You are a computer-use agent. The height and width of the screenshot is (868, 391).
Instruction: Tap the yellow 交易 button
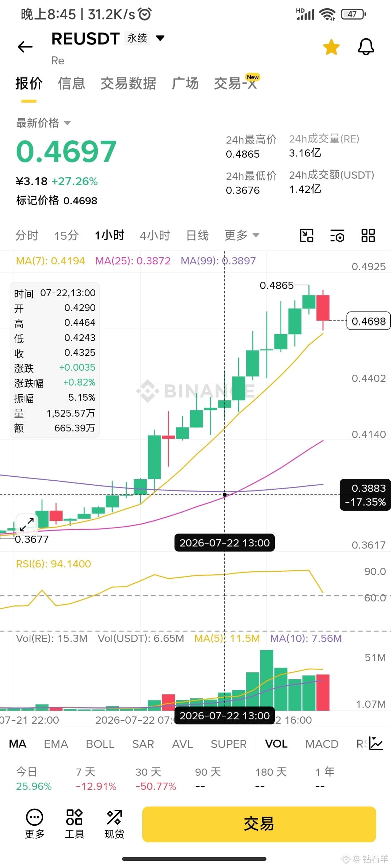(259, 824)
